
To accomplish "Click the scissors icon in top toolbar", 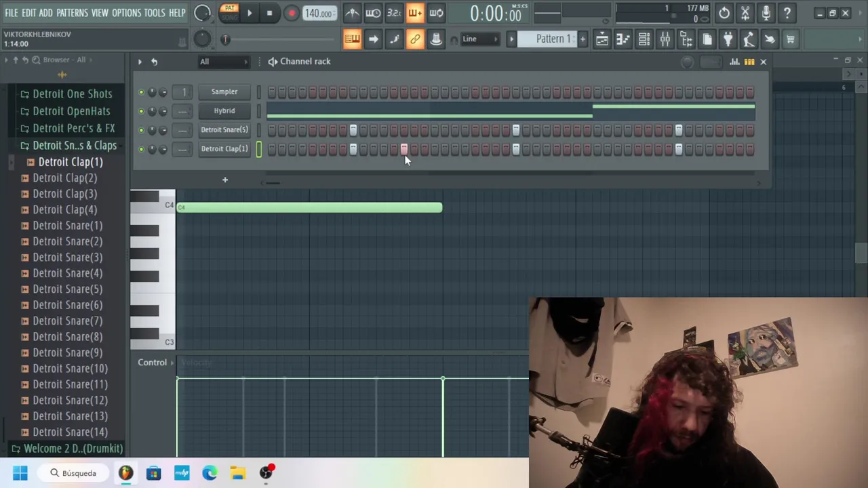I will [x=745, y=13].
